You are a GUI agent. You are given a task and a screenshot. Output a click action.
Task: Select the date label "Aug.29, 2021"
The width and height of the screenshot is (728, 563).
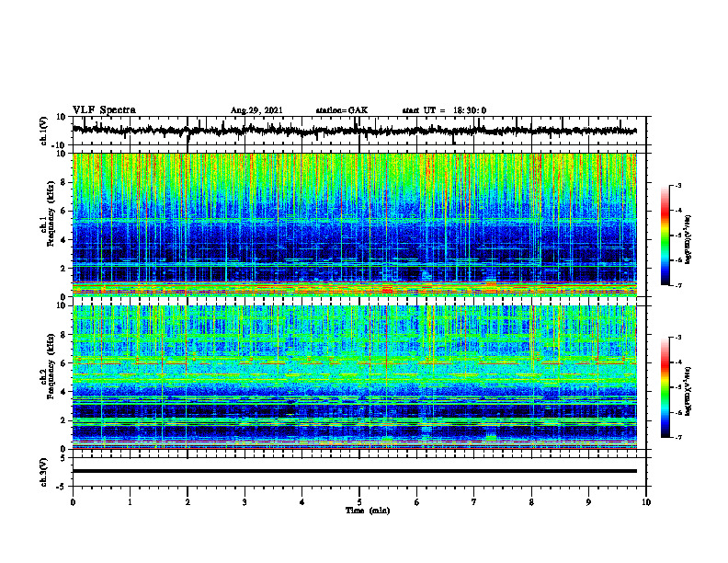pos(256,110)
